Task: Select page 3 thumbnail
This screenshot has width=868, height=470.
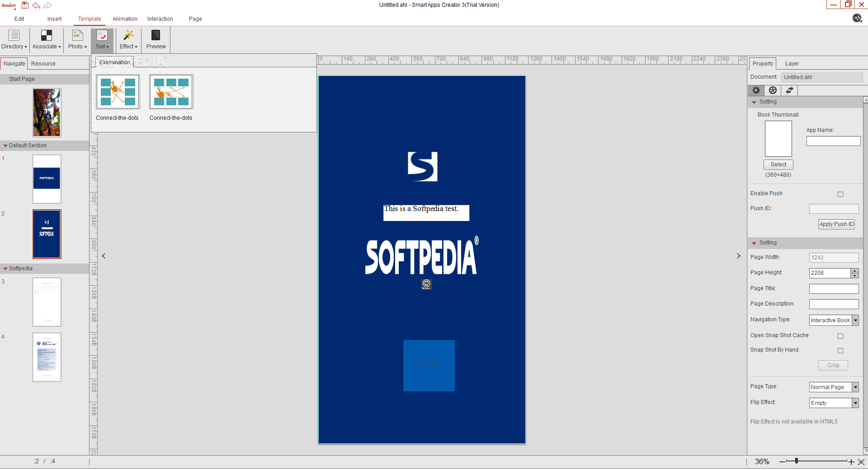Action: (47, 302)
